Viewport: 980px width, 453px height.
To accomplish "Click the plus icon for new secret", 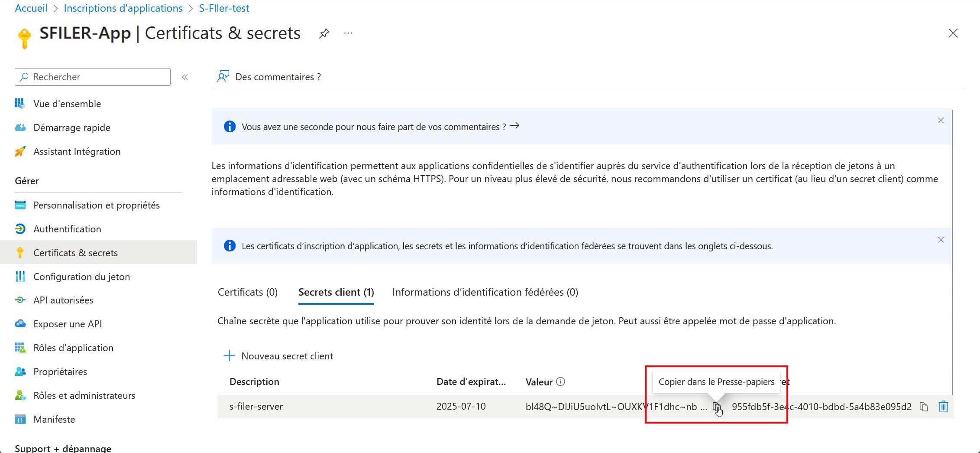I will click(x=229, y=356).
